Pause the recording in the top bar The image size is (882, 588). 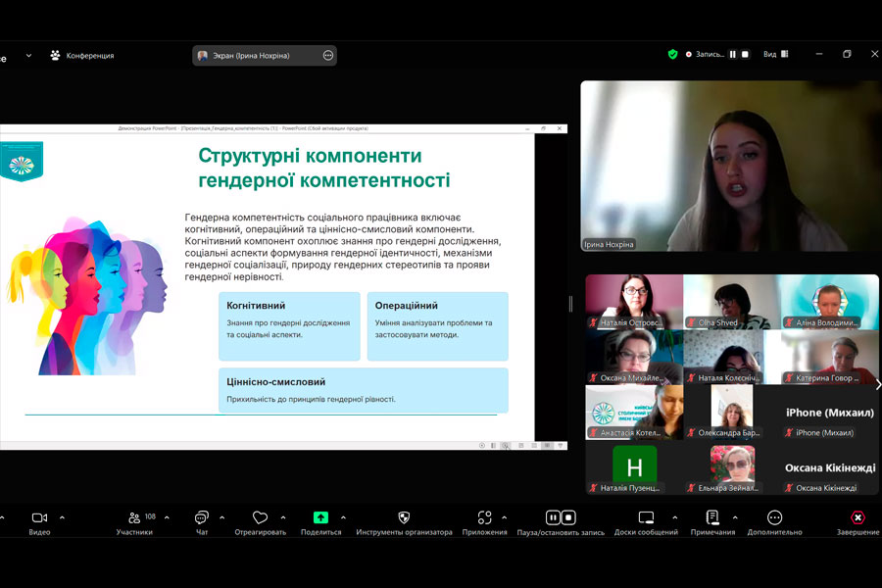click(732, 55)
